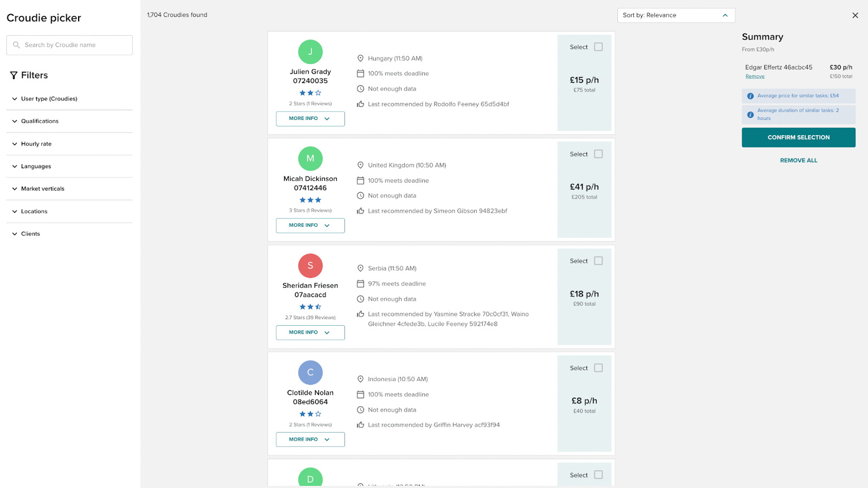Viewport: 868px width, 488px height.
Task: Click clock icon in Julien Grady's card
Action: tap(360, 88)
